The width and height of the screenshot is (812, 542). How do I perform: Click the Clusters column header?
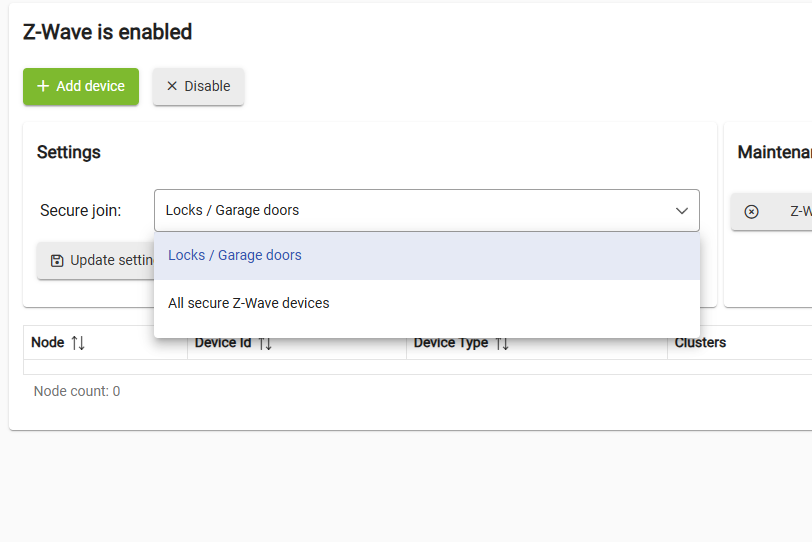(x=700, y=343)
